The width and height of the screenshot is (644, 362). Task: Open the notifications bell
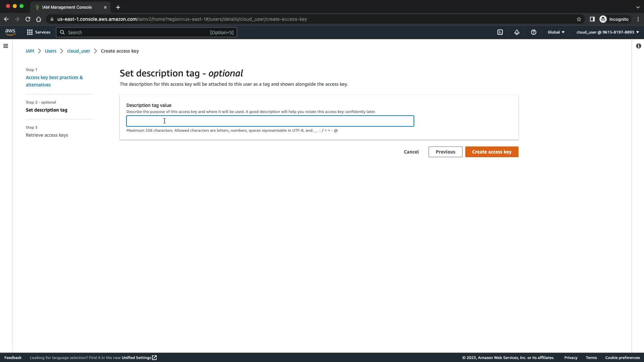(x=517, y=32)
